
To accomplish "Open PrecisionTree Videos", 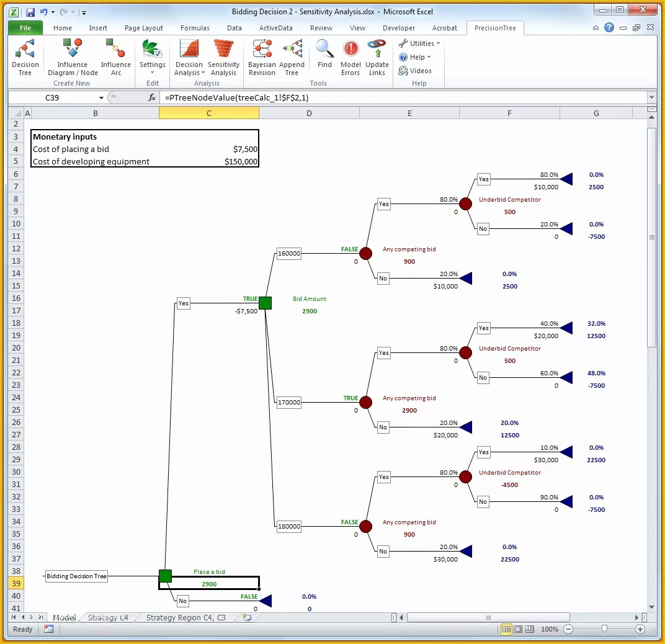I will pyautogui.click(x=415, y=71).
